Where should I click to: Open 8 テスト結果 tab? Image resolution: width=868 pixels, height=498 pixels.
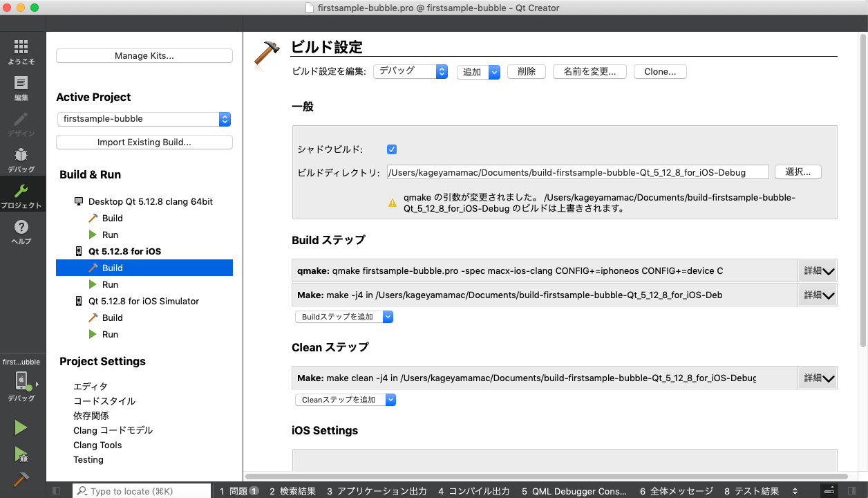752,491
